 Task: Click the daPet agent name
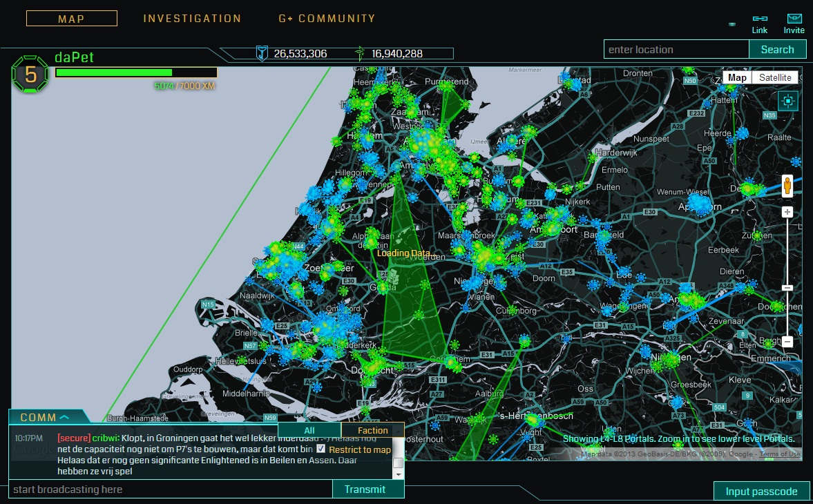[x=74, y=57]
